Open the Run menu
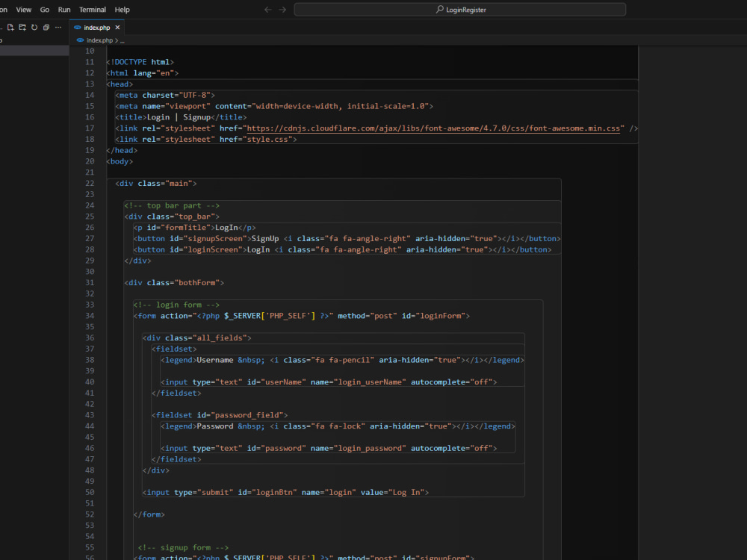Screen dimensions: 747x560 [x=64, y=10]
